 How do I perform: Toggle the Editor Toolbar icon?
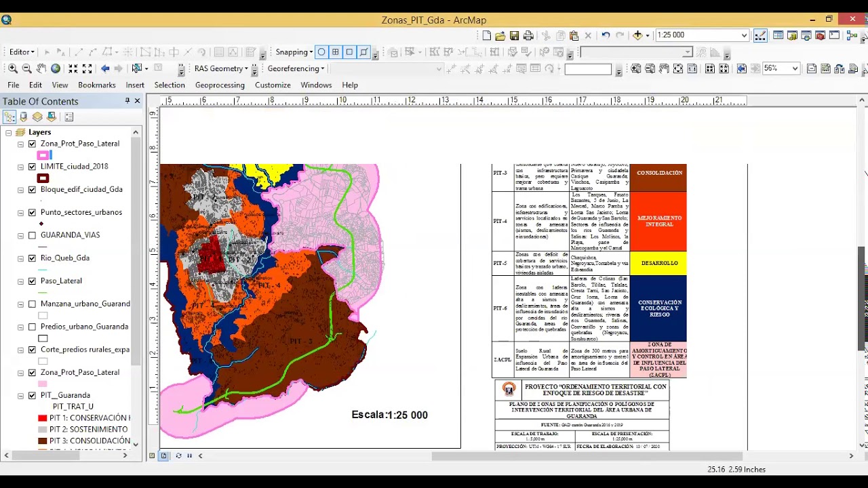pyautogui.click(x=760, y=35)
